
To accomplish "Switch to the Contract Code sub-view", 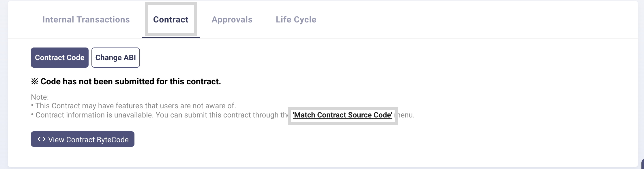I will [59, 58].
